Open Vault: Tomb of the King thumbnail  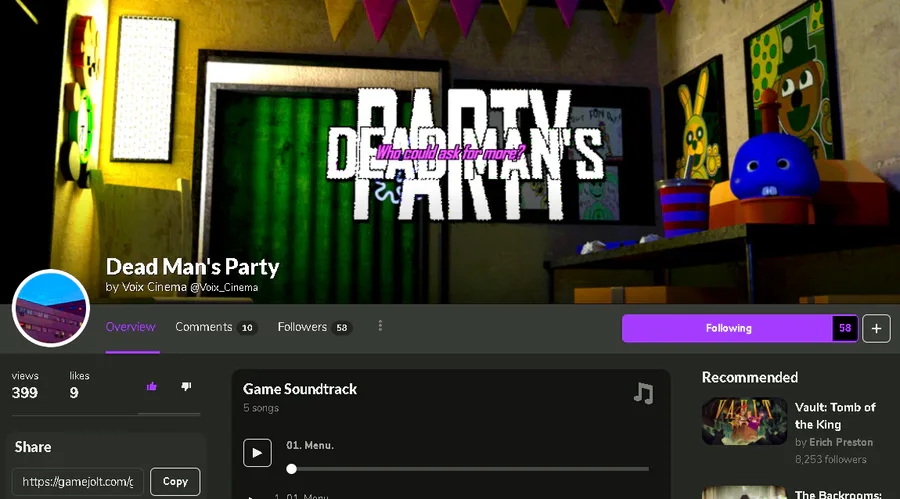pos(744,421)
